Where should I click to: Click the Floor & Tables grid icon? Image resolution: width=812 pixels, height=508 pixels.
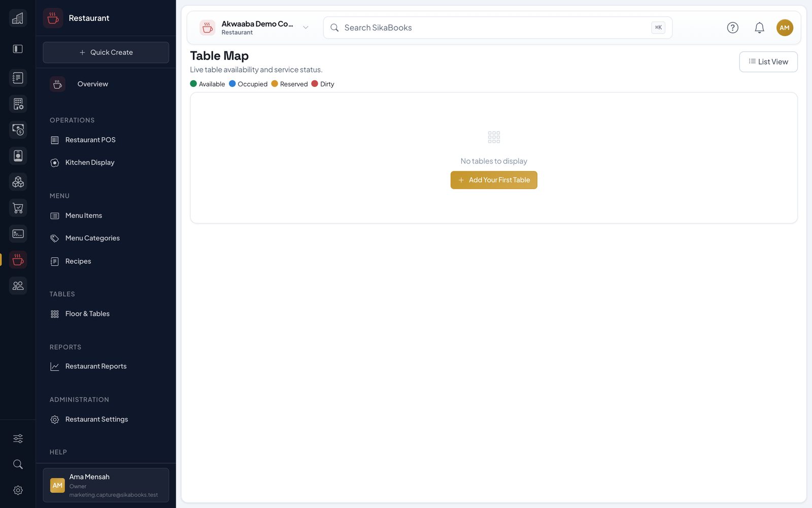55,314
